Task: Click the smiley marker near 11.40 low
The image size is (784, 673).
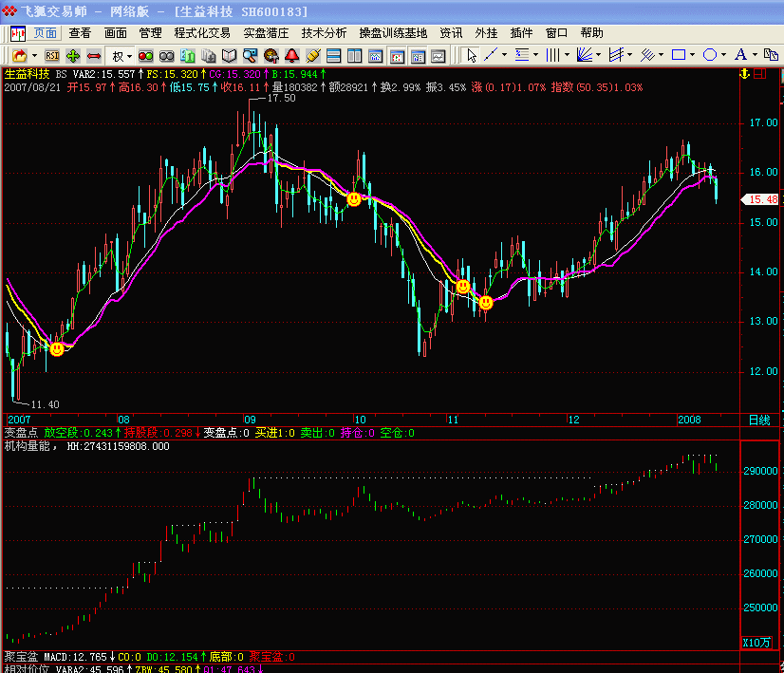Action: click(x=57, y=349)
